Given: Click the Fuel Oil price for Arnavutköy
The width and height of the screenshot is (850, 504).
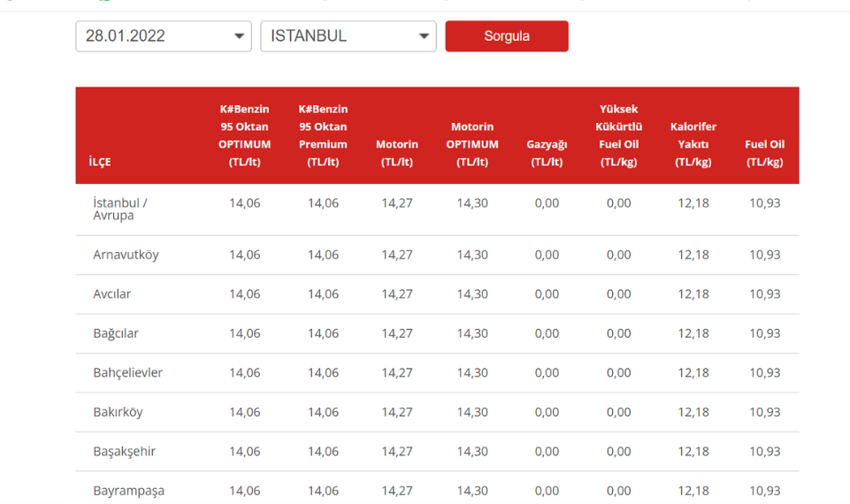Looking at the screenshot, I should (x=764, y=255).
